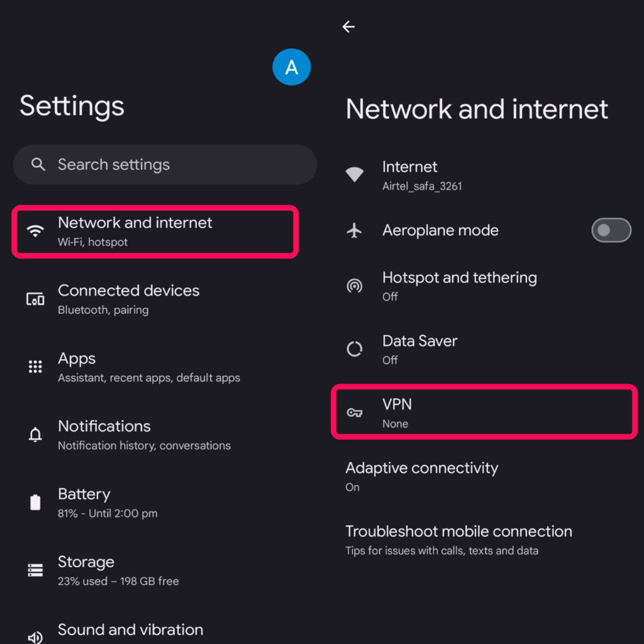This screenshot has height=644, width=644.
Task: Tap the Sound and vibration speaker icon
Action: point(35,634)
